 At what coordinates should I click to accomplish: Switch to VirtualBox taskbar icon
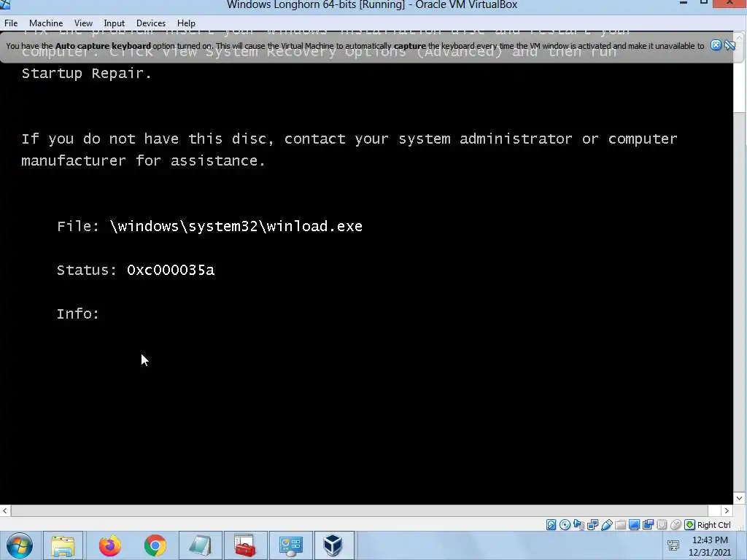(x=333, y=545)
